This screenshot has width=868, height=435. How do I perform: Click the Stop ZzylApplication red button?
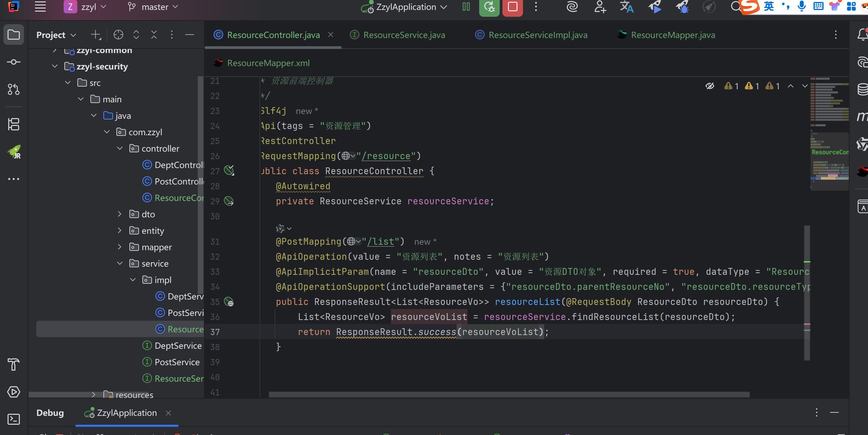tap(512, 7)
